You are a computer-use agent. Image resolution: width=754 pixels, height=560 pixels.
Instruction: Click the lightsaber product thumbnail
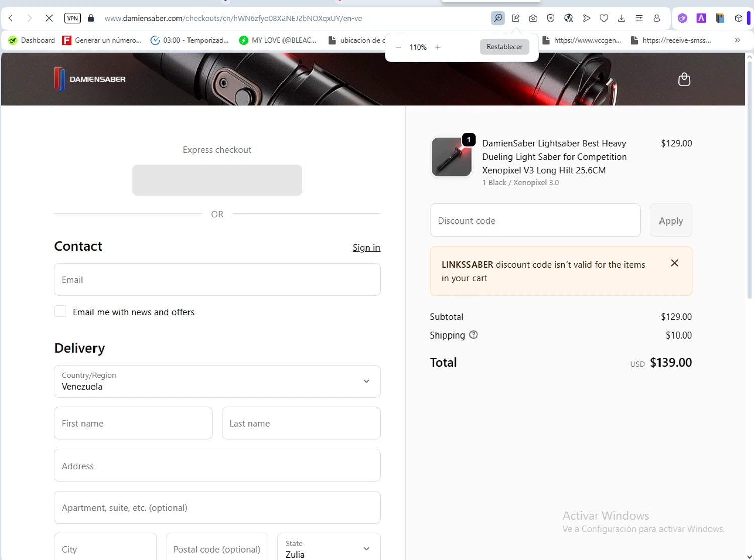point(451,157)
